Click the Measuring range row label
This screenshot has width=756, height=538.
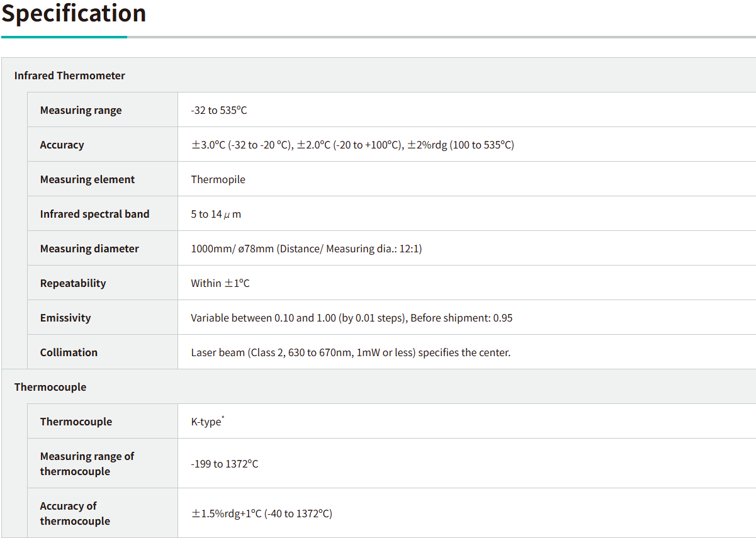tap(81, 110)
